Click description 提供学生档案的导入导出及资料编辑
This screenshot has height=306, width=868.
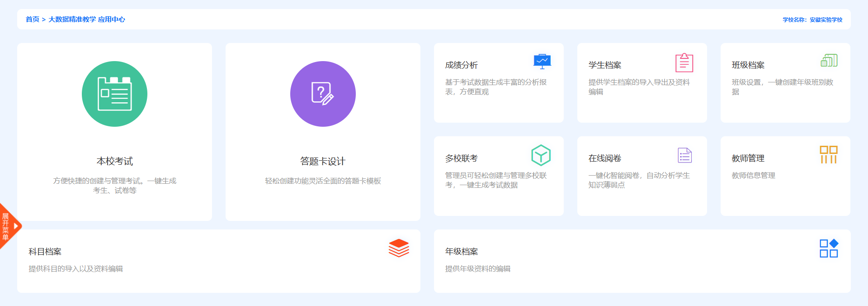[639, 87]
